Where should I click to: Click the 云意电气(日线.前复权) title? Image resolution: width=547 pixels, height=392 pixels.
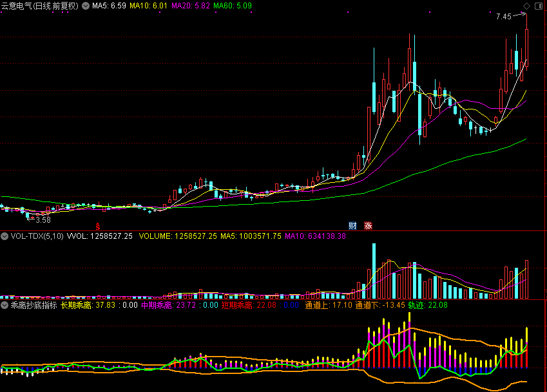pyautogui.click(x=40, y=6)
